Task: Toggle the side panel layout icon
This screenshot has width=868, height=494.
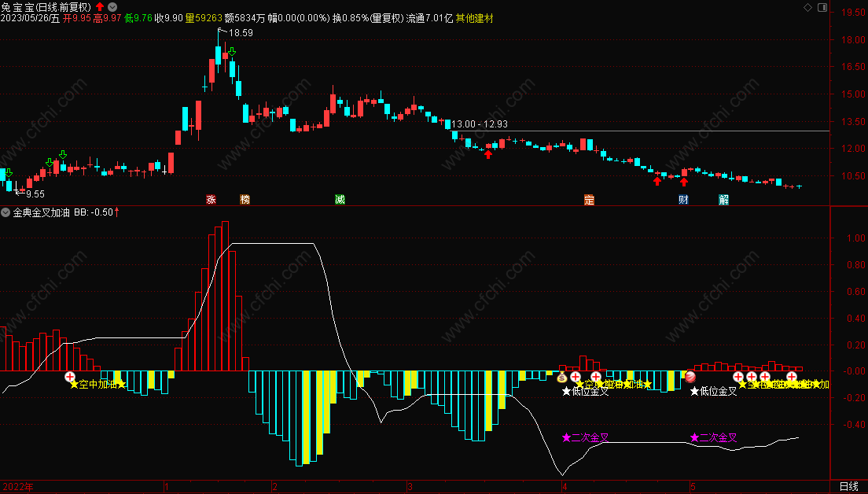Action: click(x=822, y=7)
